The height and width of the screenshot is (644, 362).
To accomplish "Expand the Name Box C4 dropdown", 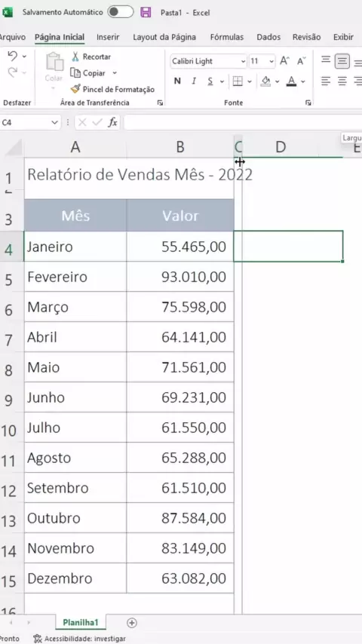I will [54, 122].
